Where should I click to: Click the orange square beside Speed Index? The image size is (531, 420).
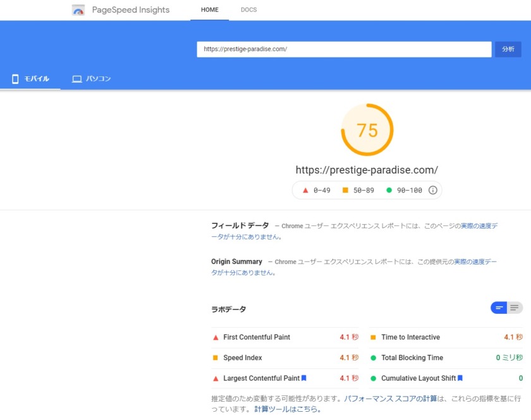[x=215, y=357]
